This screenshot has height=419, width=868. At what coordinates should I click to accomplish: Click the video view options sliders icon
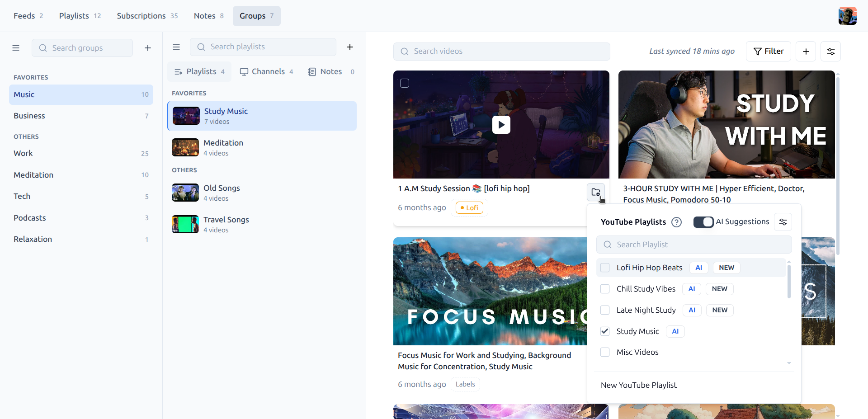pos(831,51)
